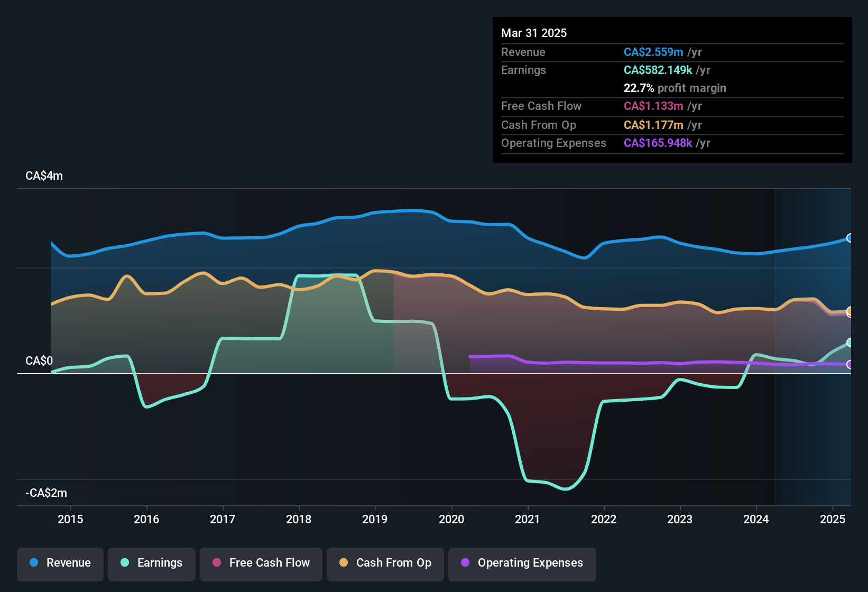Viewport: 868px width, 592px height.
Task: Click the Revenue legend dot icon
Action: click(x=34, y=563)
